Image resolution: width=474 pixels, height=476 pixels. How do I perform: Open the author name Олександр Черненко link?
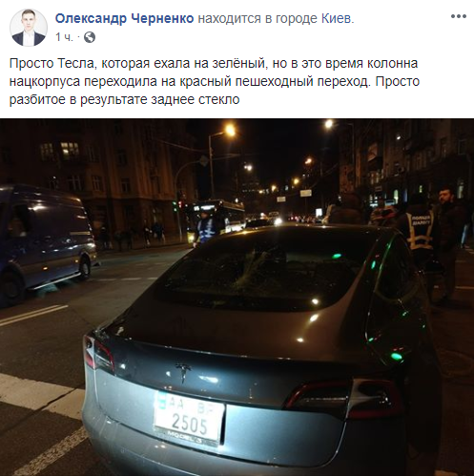[124, 19]
